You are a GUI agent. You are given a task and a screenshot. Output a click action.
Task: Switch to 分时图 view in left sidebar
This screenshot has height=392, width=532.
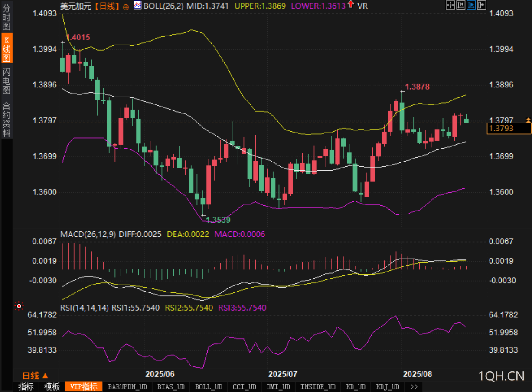click(x=7, y=18)
